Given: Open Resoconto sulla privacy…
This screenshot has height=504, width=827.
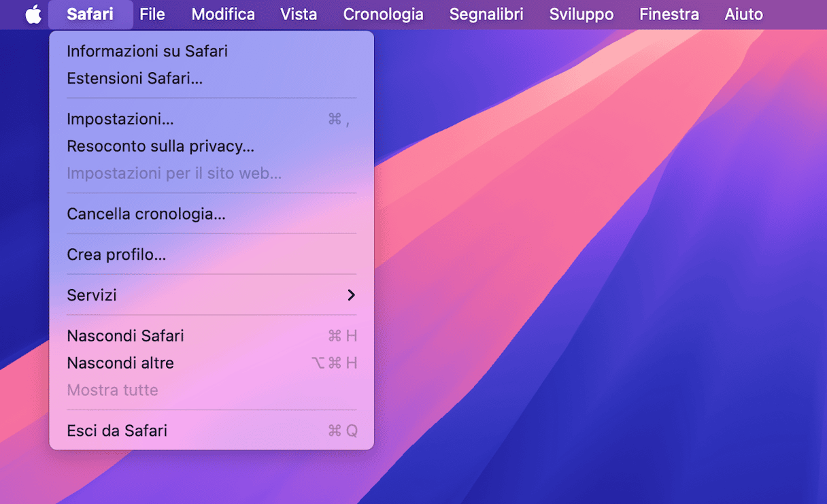Looking at the screenshot, I should coord(212,146).
